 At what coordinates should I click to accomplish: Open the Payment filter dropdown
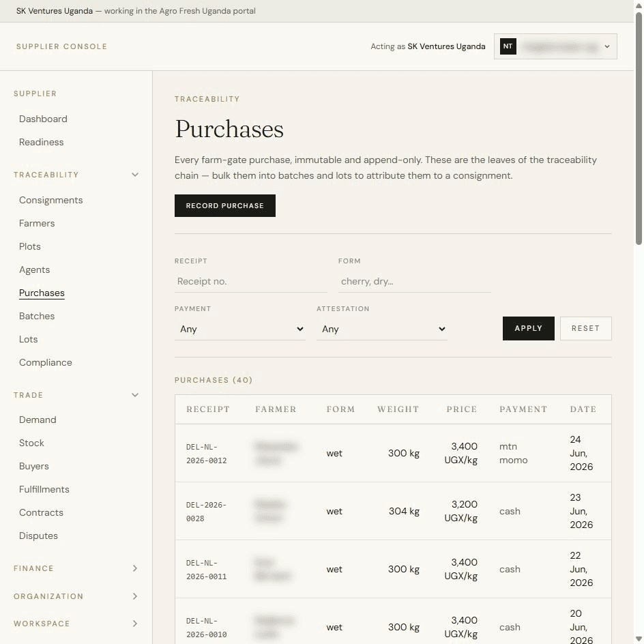[x=240, y=329]
